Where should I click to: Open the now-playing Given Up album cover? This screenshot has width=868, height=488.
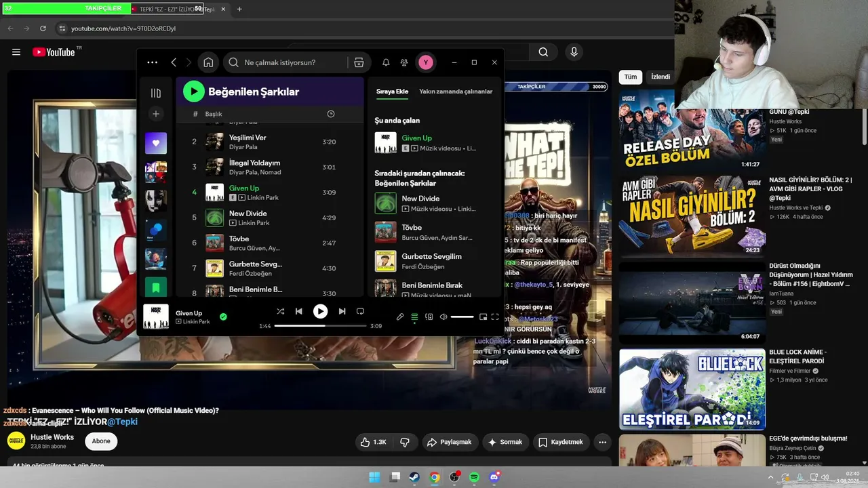pyautogui.click(x=156, y=317)
